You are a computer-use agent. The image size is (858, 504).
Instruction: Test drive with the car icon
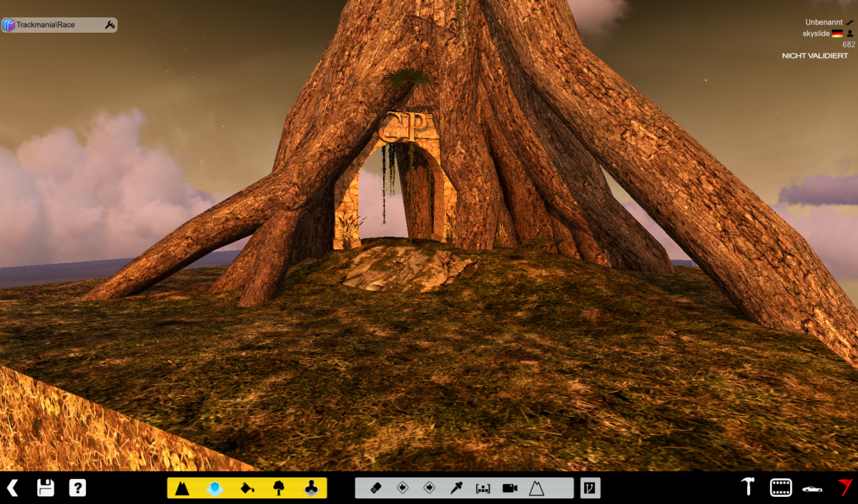(x=812, y=488)
